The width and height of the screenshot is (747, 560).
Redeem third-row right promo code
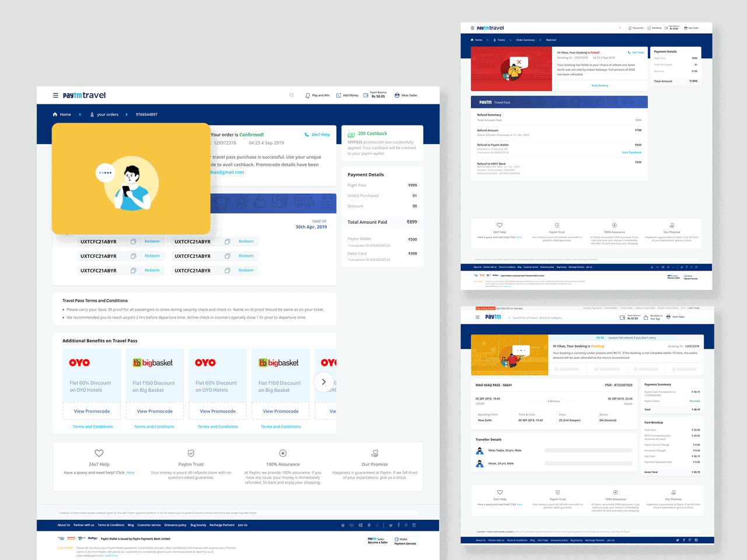click(x=246, y=271)
